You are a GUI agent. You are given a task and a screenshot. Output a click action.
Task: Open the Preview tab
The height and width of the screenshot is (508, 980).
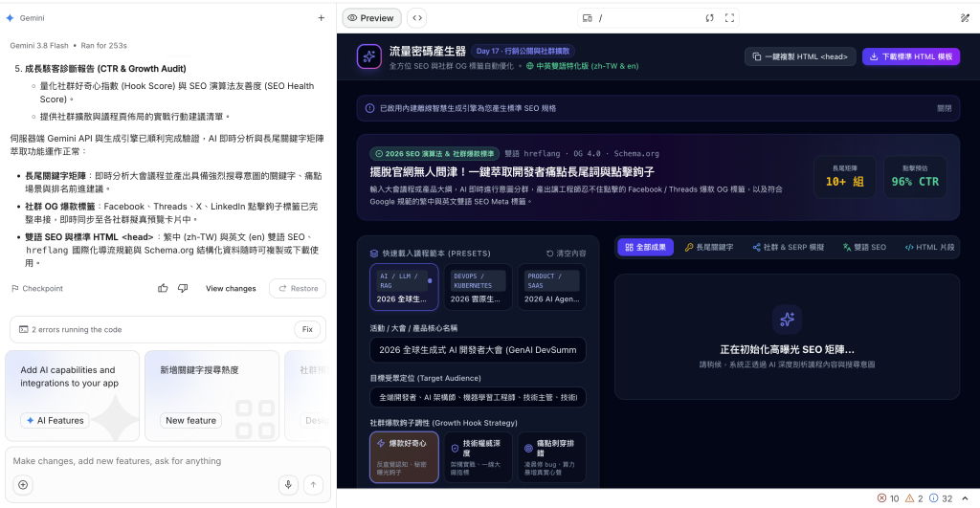(371, 18)
